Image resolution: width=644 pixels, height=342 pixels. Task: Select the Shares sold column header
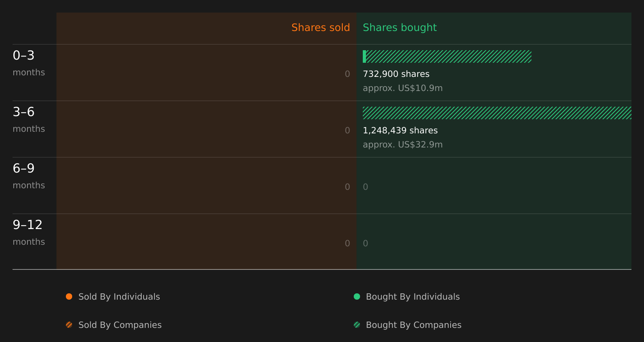(320, 27)
